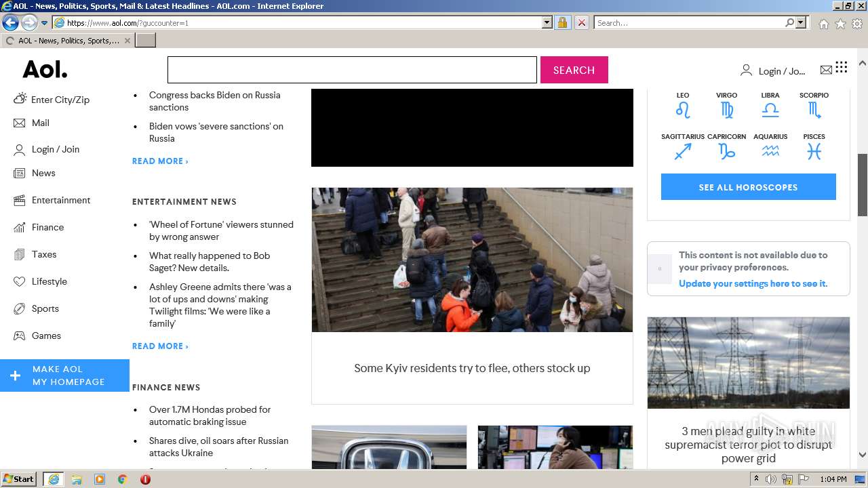Click the Make AOL My Homepage button

coord(64,375)
